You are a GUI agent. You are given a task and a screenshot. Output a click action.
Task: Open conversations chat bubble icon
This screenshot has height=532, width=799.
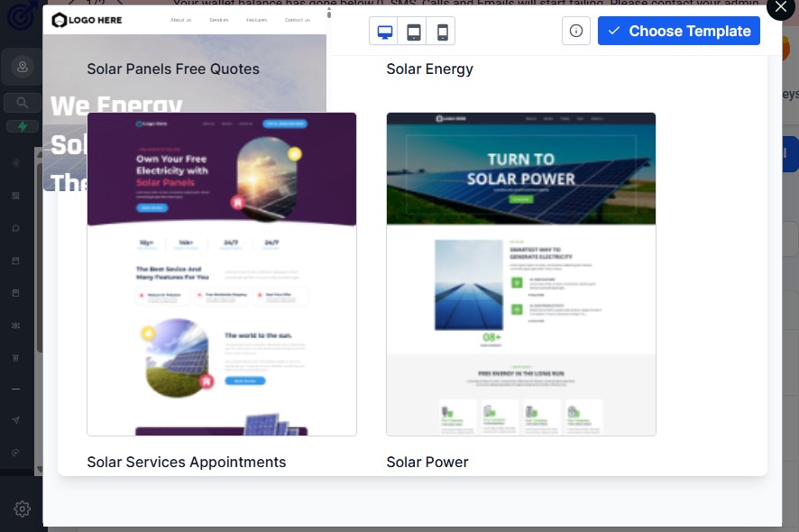coord(16,228)
